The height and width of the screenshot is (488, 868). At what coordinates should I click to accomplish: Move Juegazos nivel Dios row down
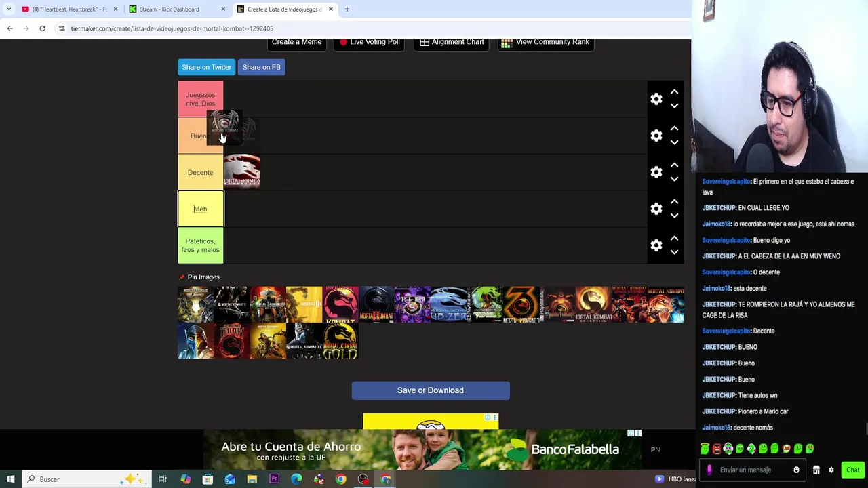[x=674, y=106]
